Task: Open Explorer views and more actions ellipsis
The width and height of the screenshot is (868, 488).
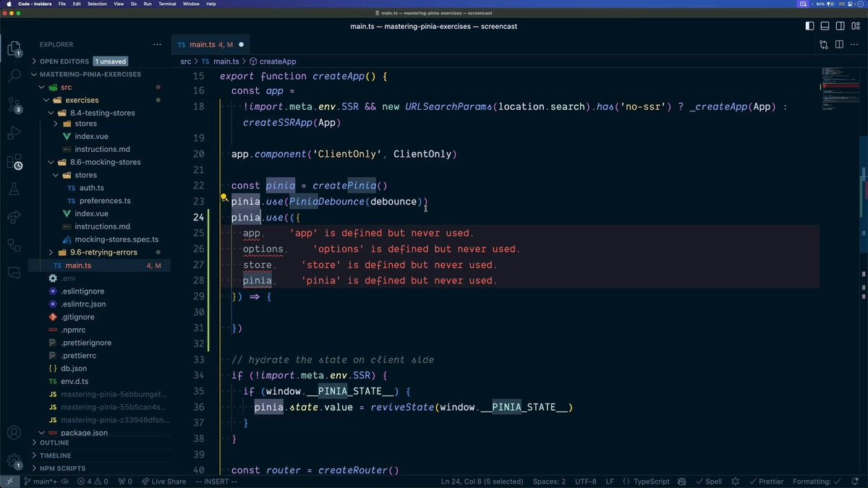Action: point(158,44)
